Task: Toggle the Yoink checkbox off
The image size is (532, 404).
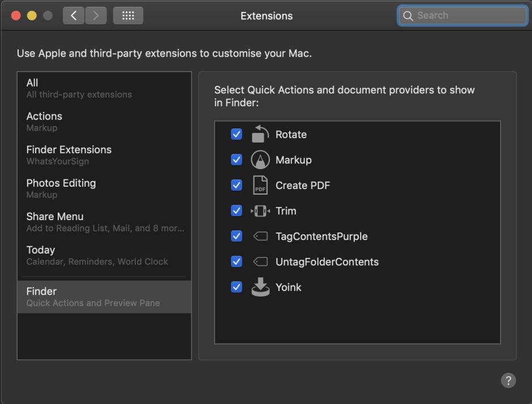Action: pyautogui.click(x=237, y=287)
